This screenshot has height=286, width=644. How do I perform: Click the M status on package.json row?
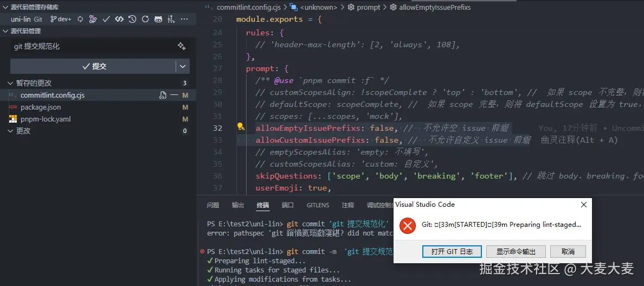(185, 107)
